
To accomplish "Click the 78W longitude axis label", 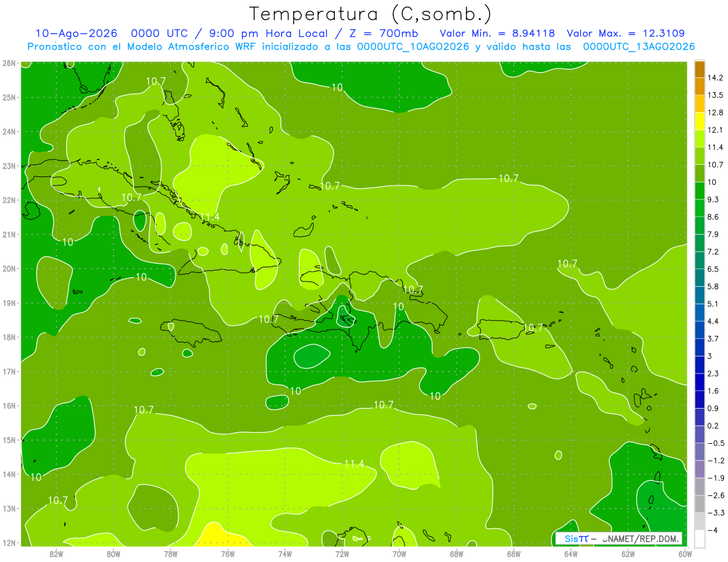I will tap(170, 554).
